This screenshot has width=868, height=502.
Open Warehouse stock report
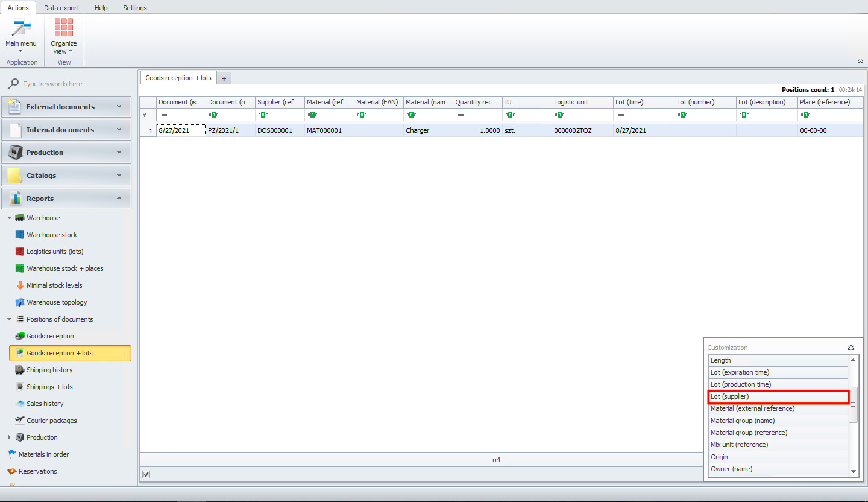coord(52,235)
